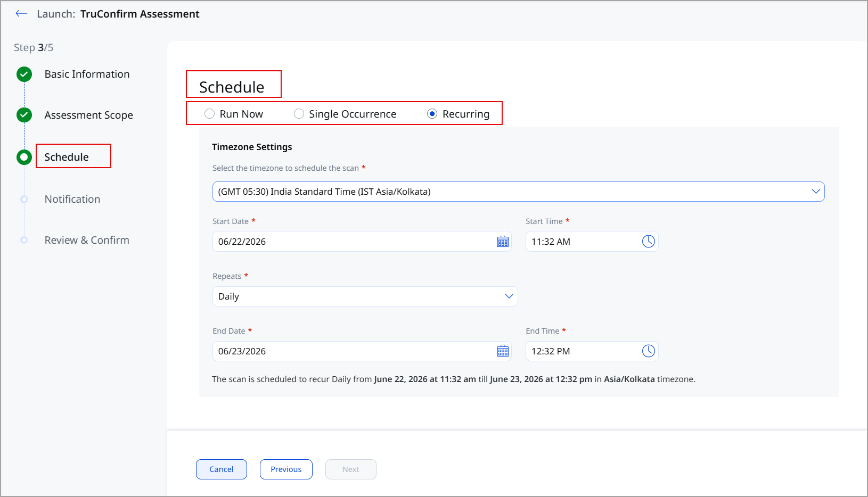Image resolution: width=868 pixels, height=497 pixels.
Task: Select the Single Occurrence radio option
Action: 299,114
